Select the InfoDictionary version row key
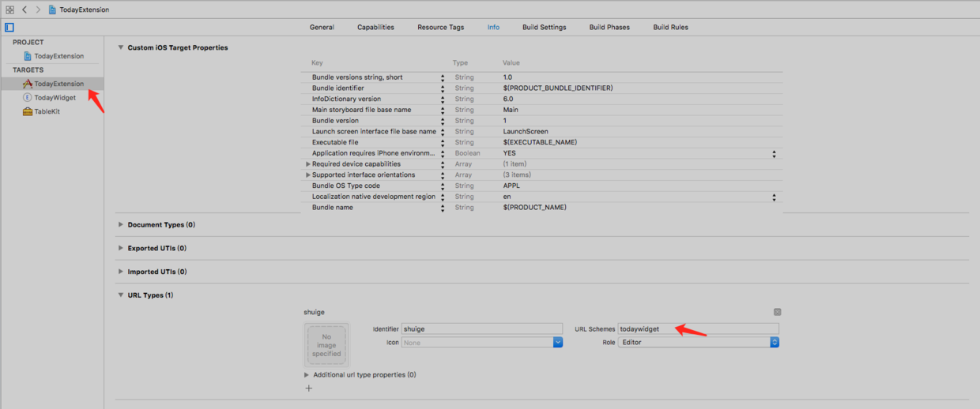Screen dimensions: 980x409 (x=346, y=99)
